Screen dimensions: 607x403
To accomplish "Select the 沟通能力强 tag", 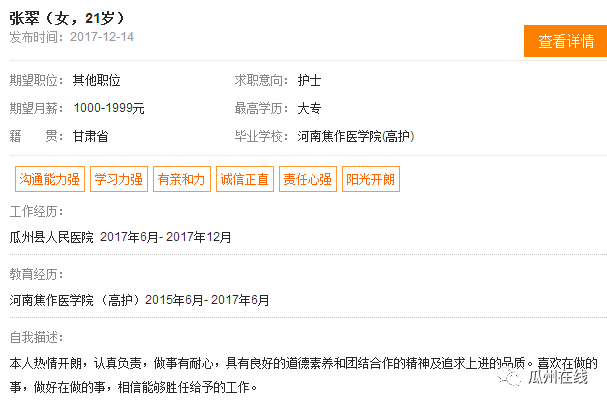I will click(x=50, y=179).
